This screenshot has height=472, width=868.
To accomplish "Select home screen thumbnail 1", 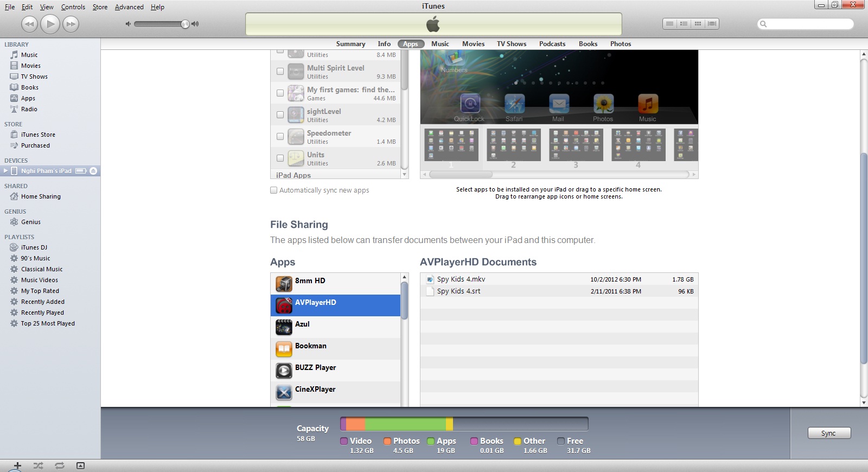I will click(451, 145).
